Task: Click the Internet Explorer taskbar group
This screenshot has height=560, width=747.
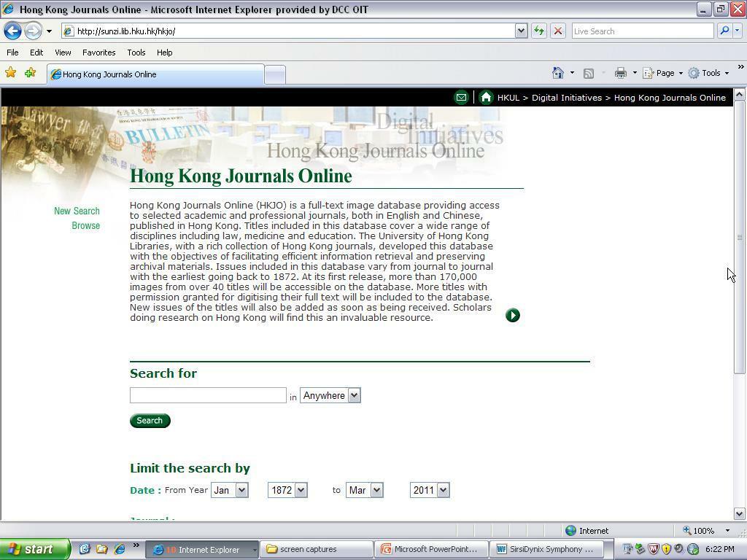Action: (201, 549)
